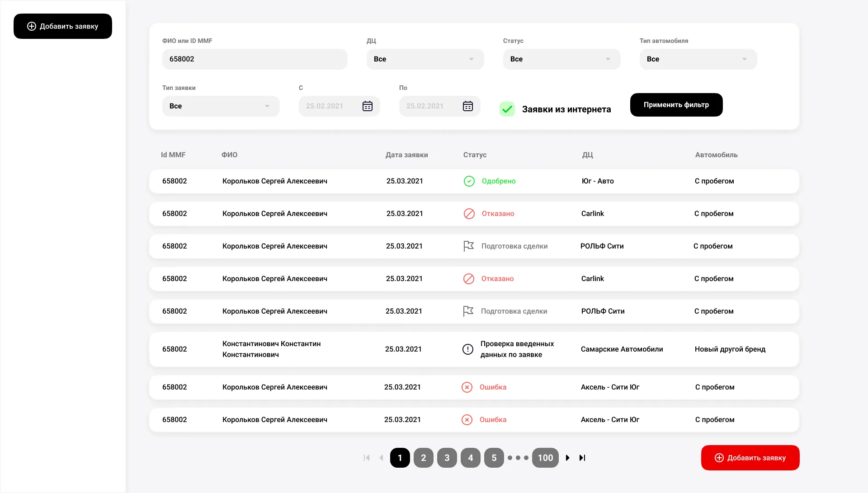
Task: Select page 100 in the pagination
Action: (546, 458)
